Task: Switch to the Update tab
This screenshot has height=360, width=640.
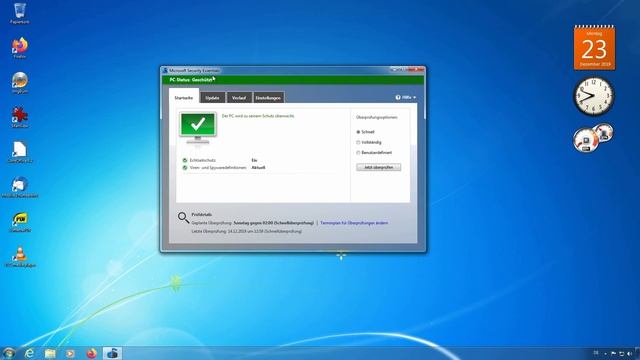Action: [x=212, y=98]
